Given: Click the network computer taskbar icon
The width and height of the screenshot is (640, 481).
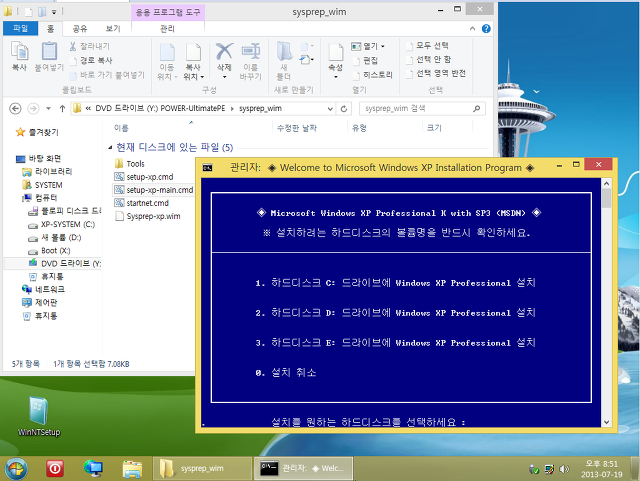Looking at the screenshot, I should point(93,468).
